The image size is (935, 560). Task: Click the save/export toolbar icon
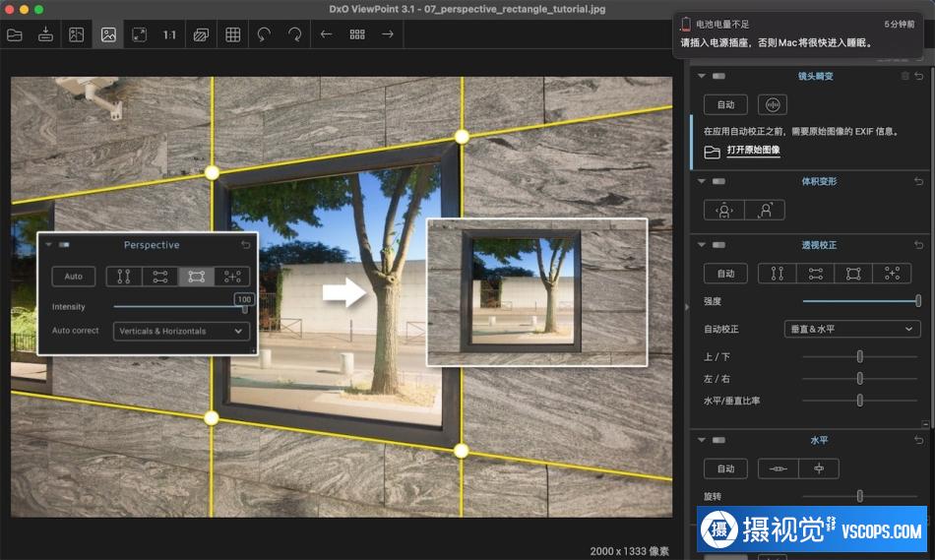click(45, 34)
